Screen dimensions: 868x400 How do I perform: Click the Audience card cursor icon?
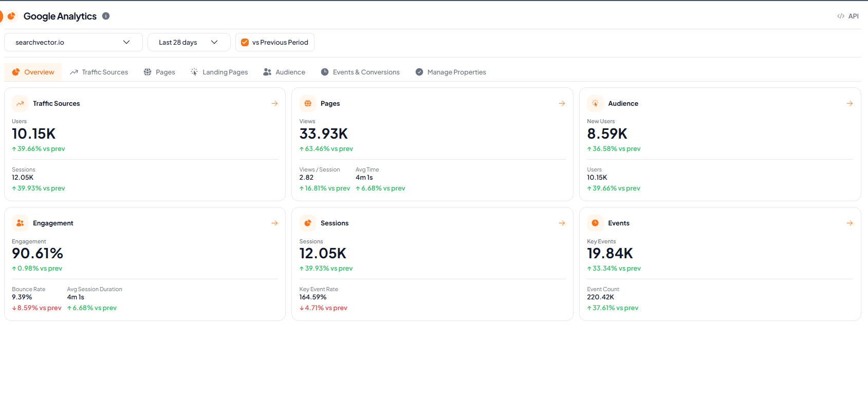pyautogui.click(x=595, y=103)
